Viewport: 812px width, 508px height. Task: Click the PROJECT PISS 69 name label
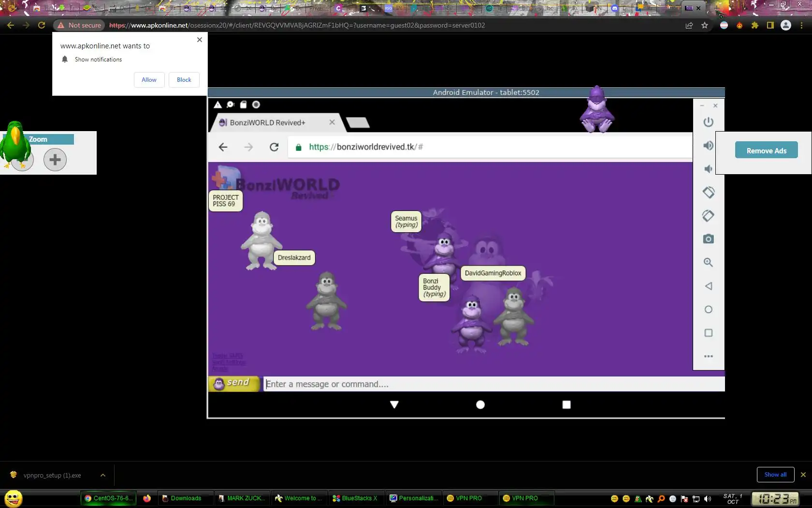click(226, 201)
